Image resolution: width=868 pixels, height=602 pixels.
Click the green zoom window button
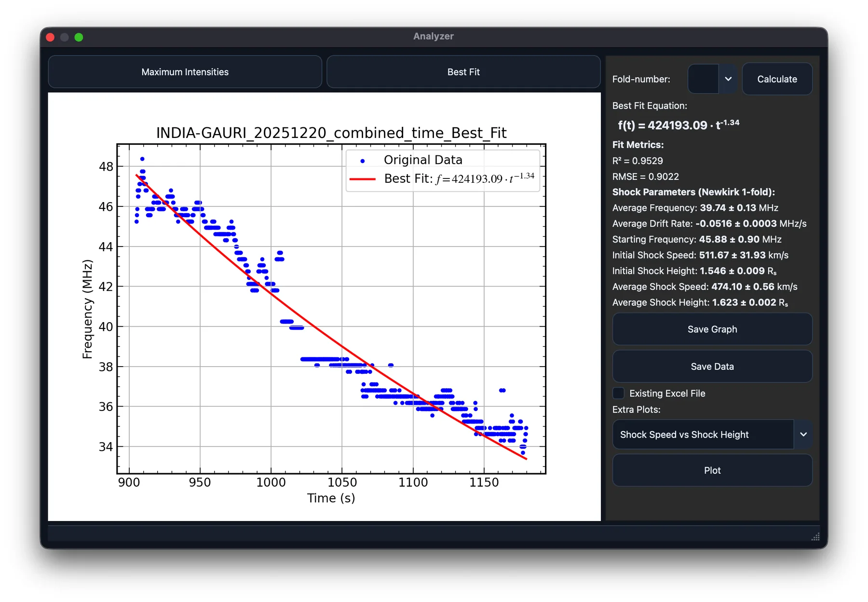pyautogui.click(x=79, y=37)
